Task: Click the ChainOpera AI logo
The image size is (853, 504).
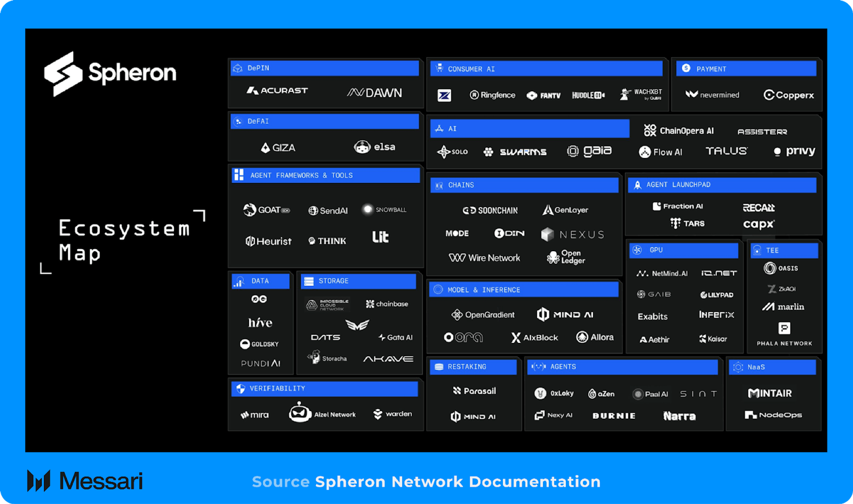Action: point(679,130)
